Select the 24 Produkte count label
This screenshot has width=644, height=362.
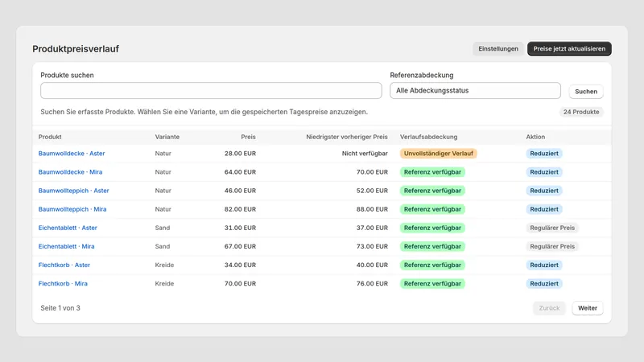pos(580,112)
